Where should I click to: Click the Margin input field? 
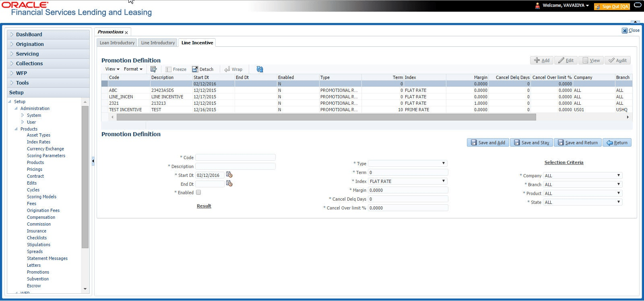(408, 190)
